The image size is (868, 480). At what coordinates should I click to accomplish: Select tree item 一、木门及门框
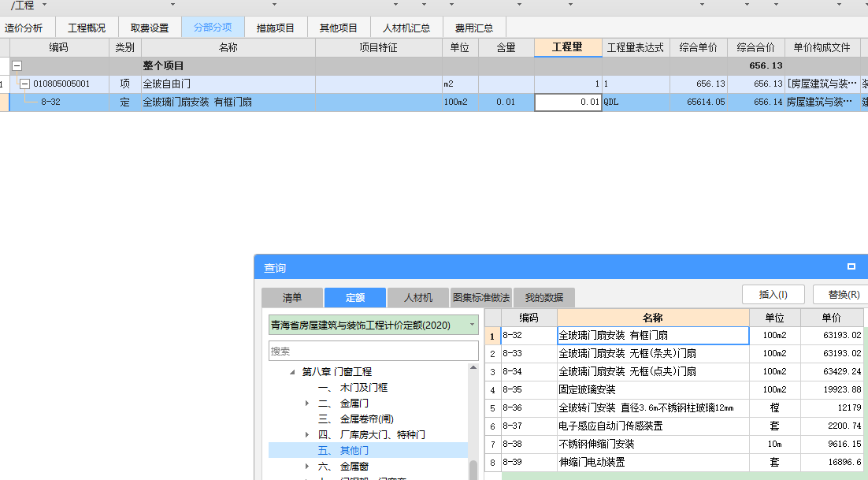coord(363,388)
